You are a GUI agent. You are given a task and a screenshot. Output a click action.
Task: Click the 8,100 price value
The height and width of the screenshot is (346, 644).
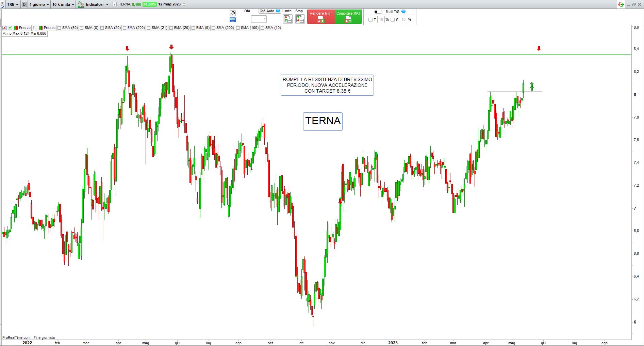coord(136,4)
